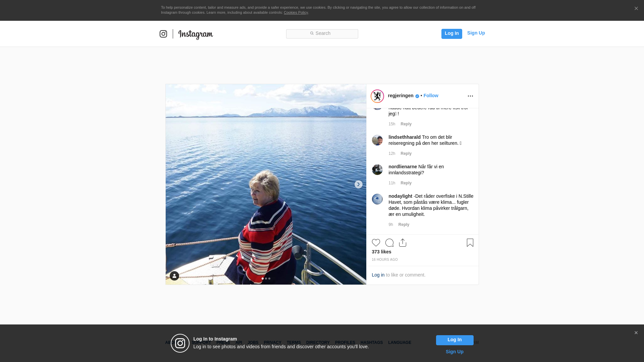This screenshot has height=362, width=644.
Task: Click inside the Search field
Action: [322, 34]
